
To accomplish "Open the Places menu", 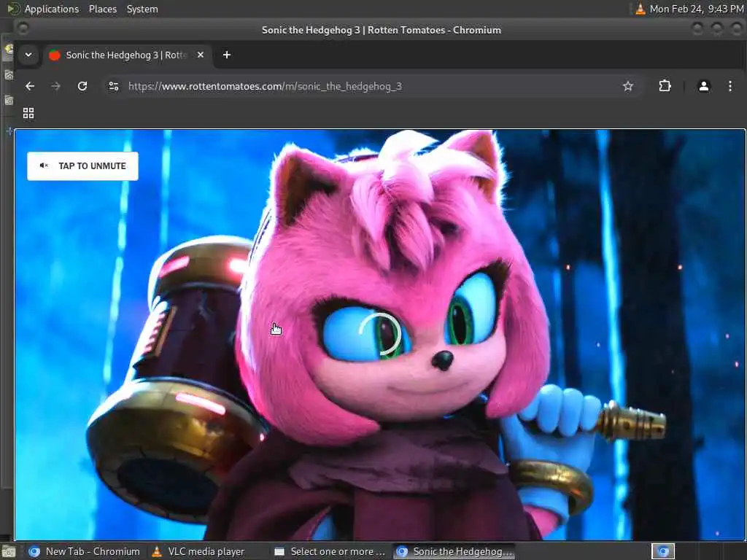I will 103,9.
